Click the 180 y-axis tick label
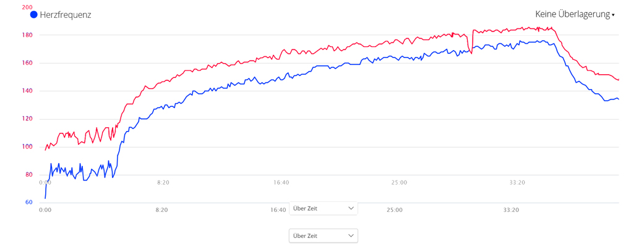 (27, 35)
